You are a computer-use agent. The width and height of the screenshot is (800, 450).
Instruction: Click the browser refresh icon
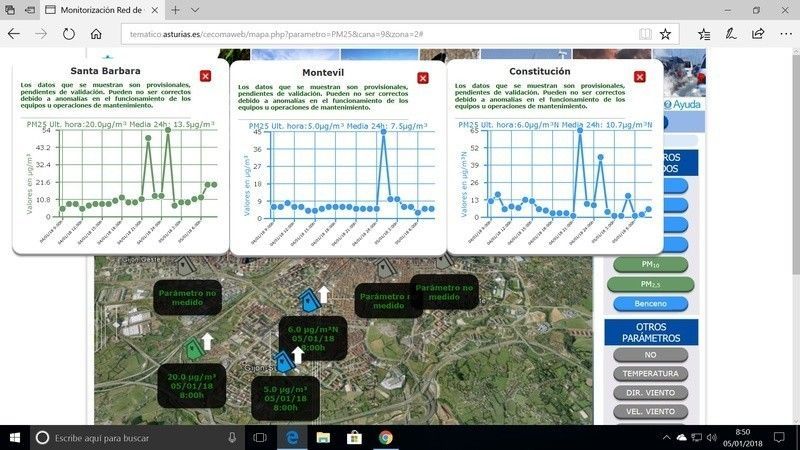(x=69, y=33)
